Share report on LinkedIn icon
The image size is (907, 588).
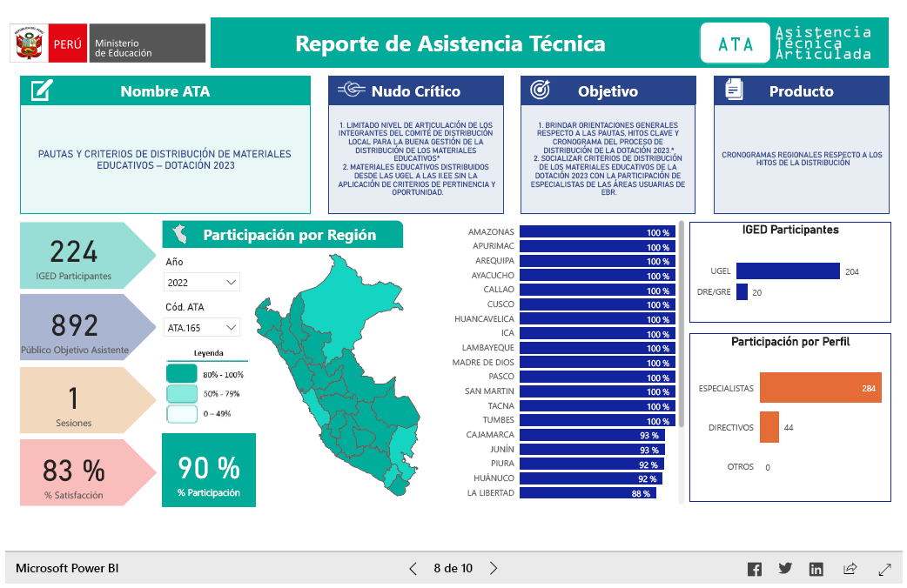(x=816, y=569)
